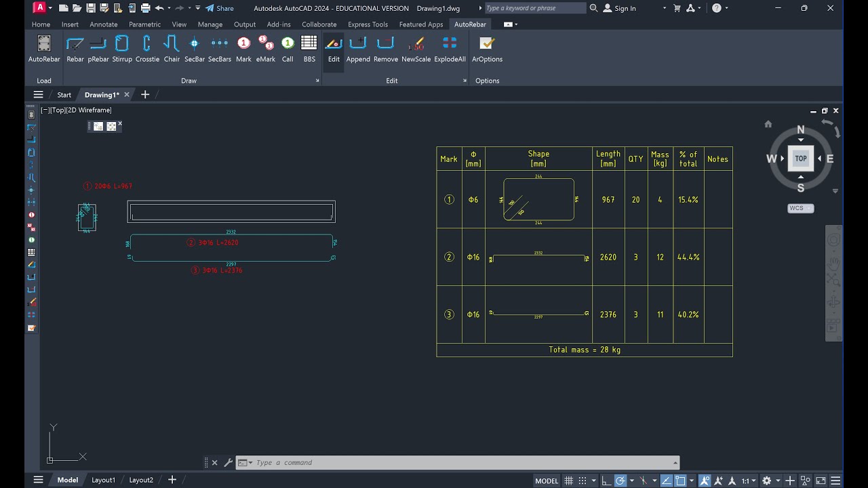868x488 pixels.
Task: Click the 2D Wireframe visual style label
Action: 90,110
